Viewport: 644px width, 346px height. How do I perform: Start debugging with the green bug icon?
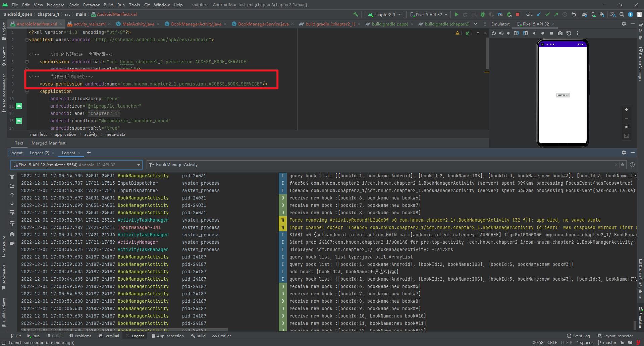pyautogui.click(x=483, y=14)
